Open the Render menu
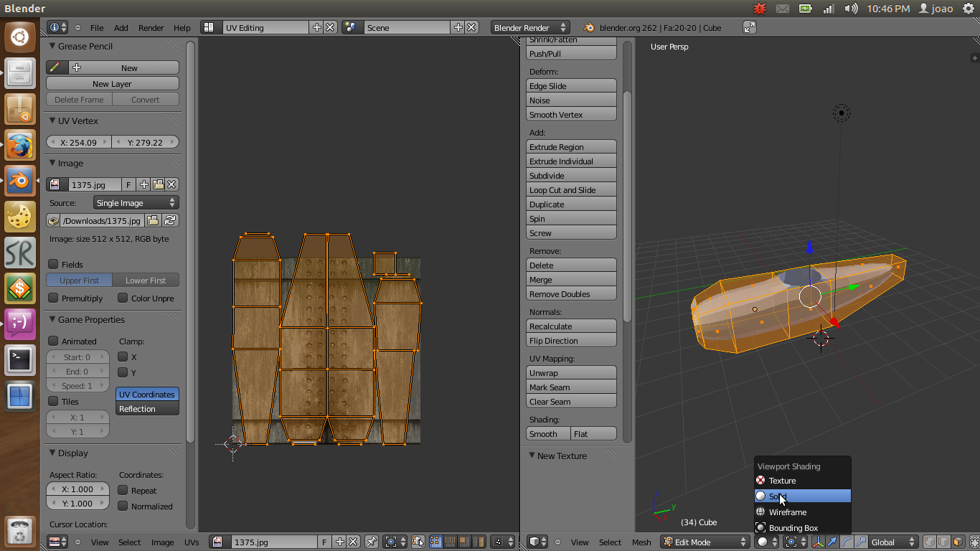The height and width of the screenshot is (551, 980). [151, 27]
